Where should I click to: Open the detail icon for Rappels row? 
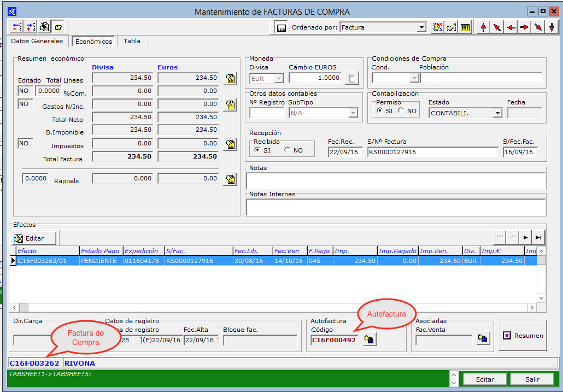[x=230, y=179]
